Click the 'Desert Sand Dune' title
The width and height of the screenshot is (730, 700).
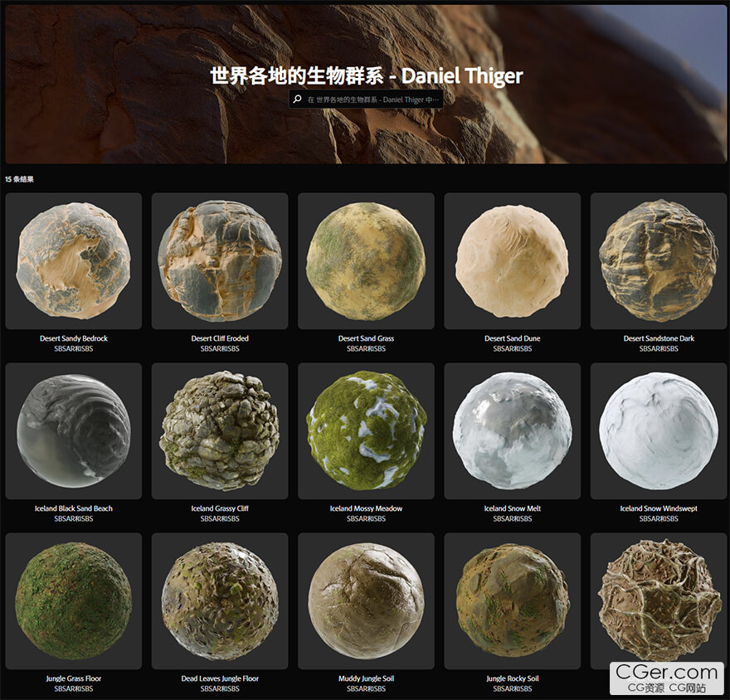(x=512, y=338)
